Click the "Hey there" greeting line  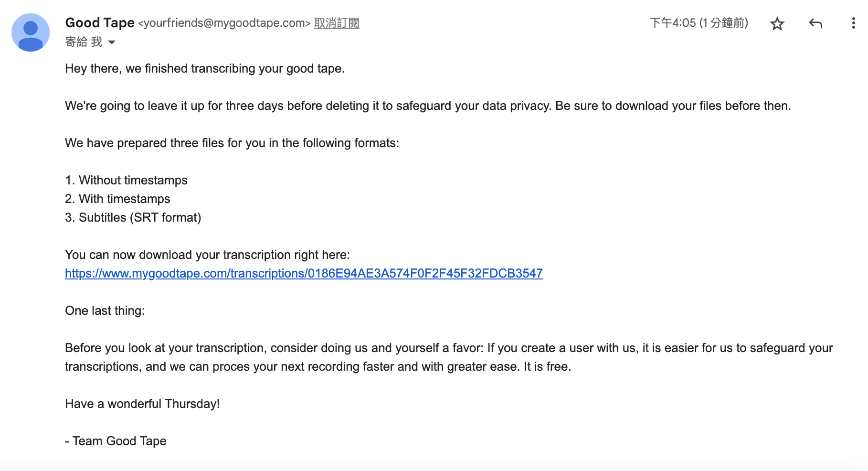click(x=204, y=68)
